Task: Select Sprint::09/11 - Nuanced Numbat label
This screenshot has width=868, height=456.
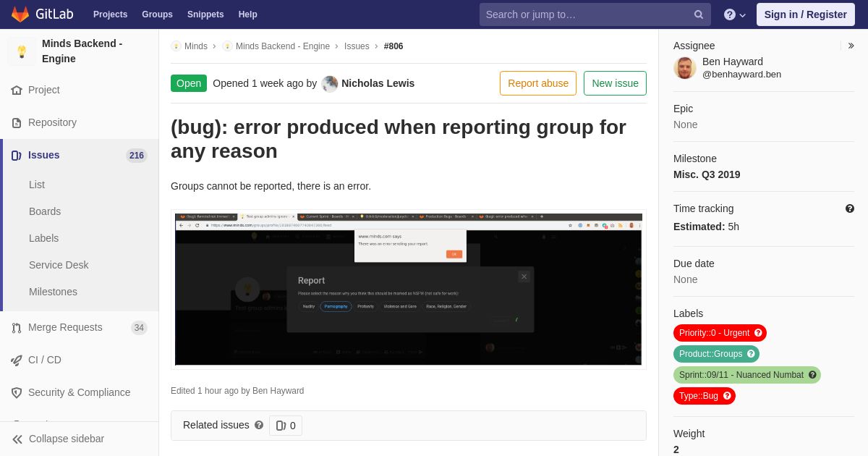Action: point(741,375)
